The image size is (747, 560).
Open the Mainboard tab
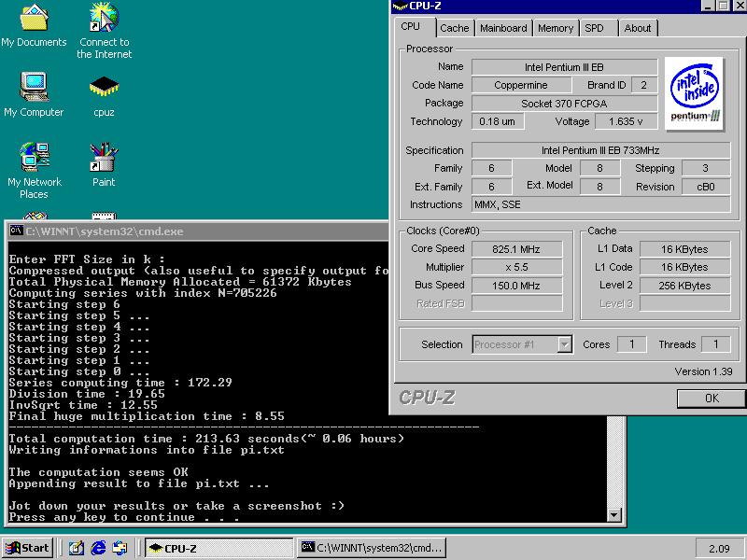point(503,28)
